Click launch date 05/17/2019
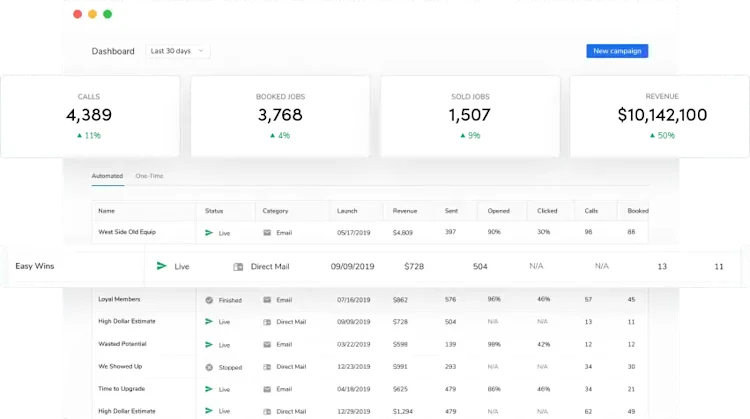The image size is (750, 419). click(353, 232)
